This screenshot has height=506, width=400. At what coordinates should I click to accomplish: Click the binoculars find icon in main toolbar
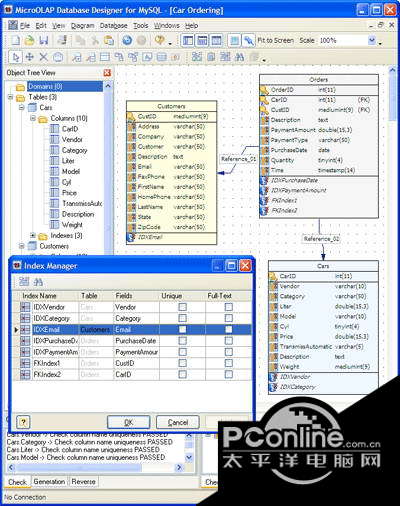pyautogui.click(x=239, y=57)
